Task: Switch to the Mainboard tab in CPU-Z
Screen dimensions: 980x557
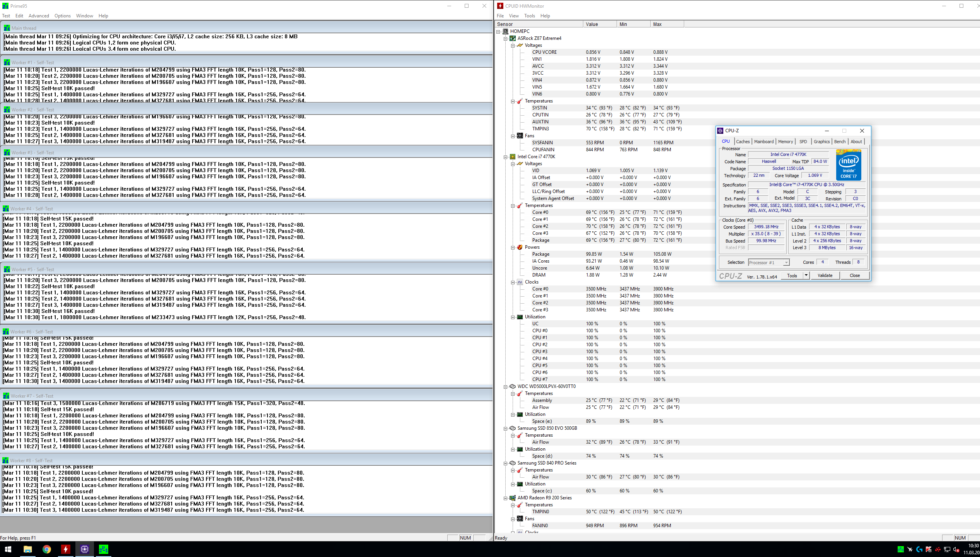Action: 764,142
